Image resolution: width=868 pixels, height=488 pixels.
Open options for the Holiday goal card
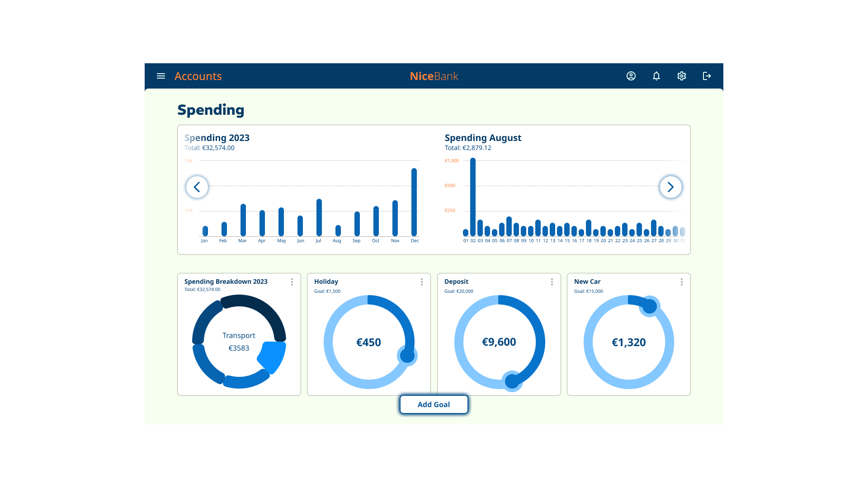click(x=422, y=282)
